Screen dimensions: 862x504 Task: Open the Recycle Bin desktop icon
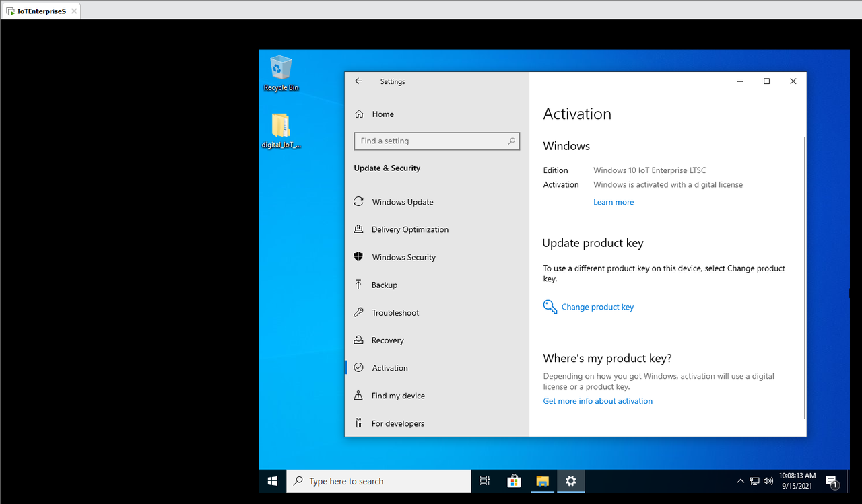pyautogui.click(x=281, y=73)
